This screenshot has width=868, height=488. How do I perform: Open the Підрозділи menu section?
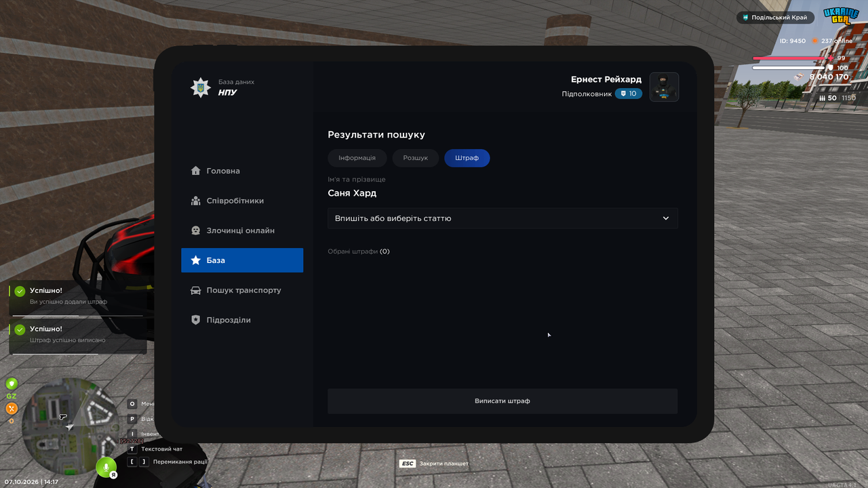242,320
